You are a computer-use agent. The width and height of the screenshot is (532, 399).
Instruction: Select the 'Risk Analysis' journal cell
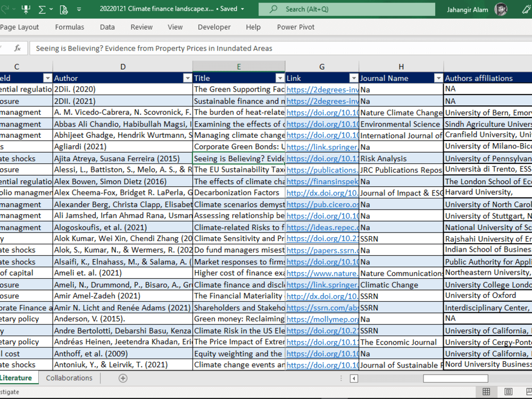tap(401, 159)
